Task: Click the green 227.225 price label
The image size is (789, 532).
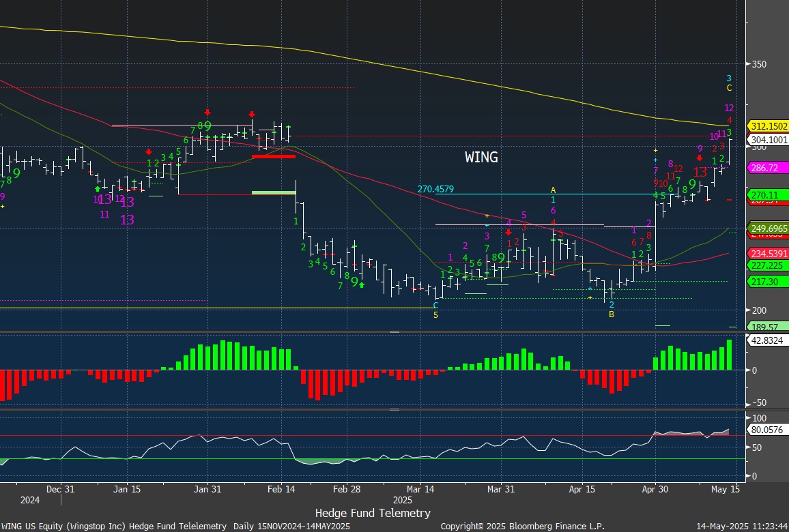Action: click(x=769, y=265)
